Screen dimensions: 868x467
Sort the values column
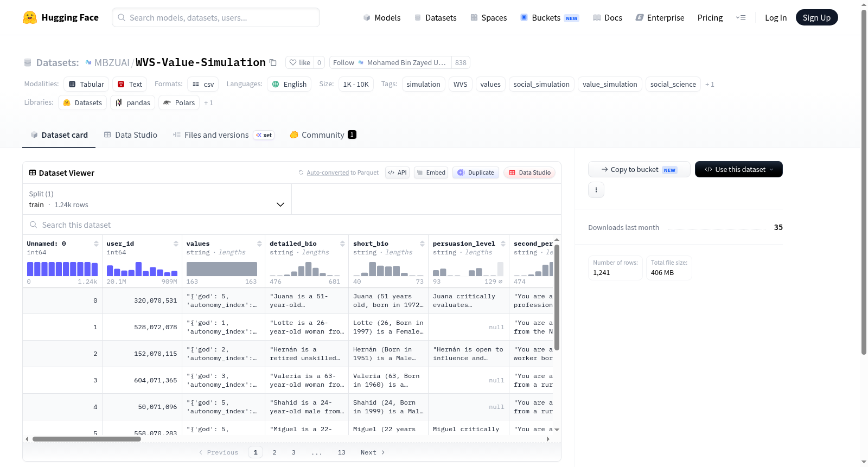(259, 244)
